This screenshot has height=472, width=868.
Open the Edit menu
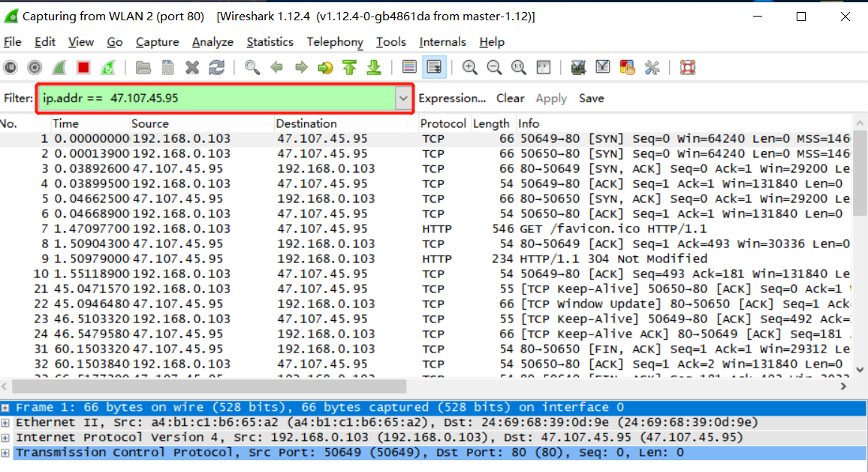coord(44,42)
